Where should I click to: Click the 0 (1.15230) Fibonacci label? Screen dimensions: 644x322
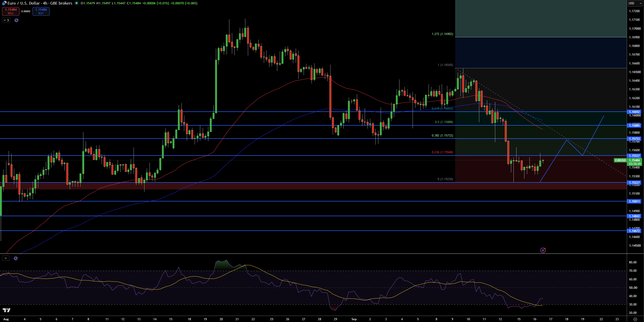445,179
